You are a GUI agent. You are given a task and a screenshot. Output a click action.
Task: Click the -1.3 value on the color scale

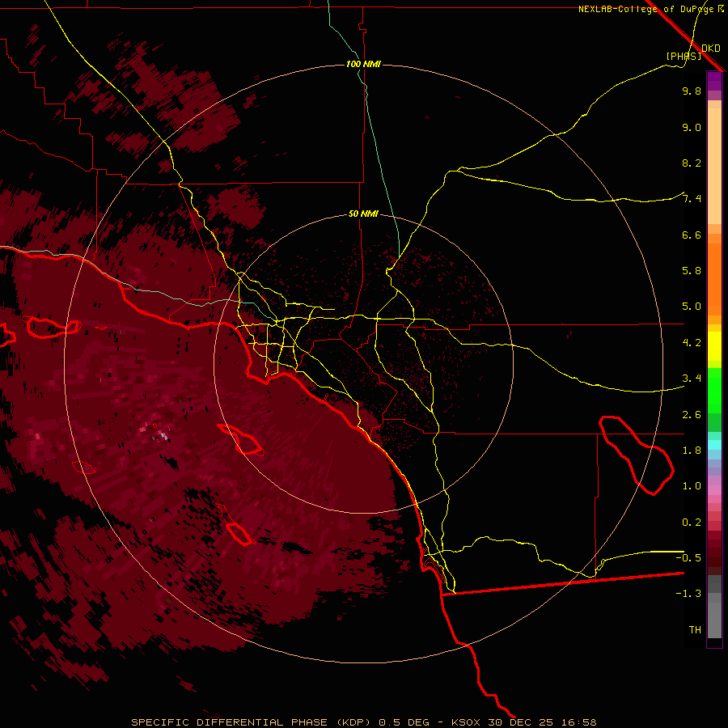click(x=688, y=594)
